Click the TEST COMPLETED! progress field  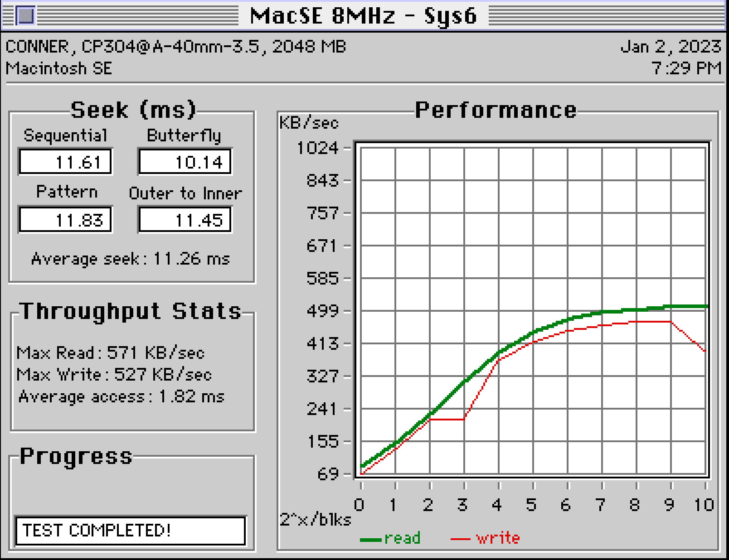coord(131,530)
